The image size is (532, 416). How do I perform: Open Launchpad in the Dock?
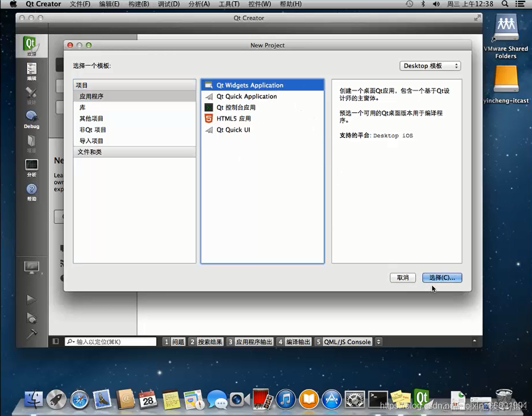coord(56,399)
